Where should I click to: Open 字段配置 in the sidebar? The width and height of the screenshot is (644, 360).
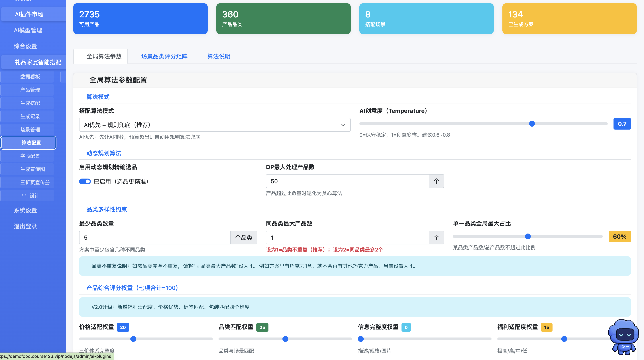click(28, 156)
